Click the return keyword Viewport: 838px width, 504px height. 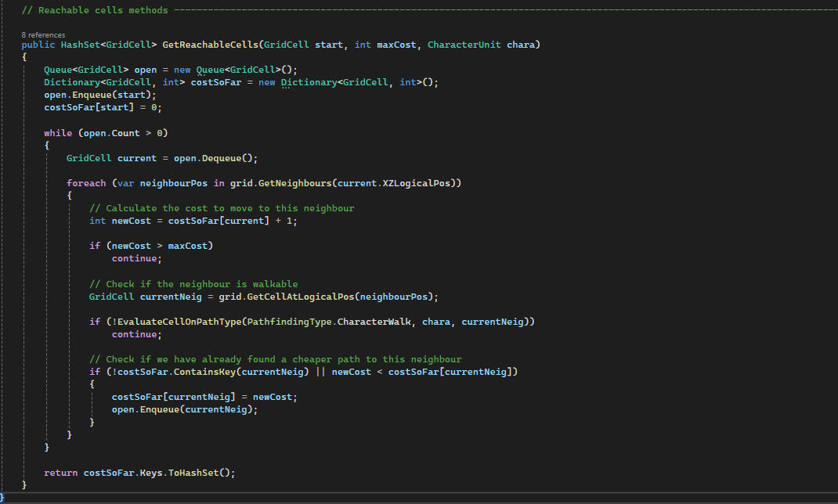60,473
